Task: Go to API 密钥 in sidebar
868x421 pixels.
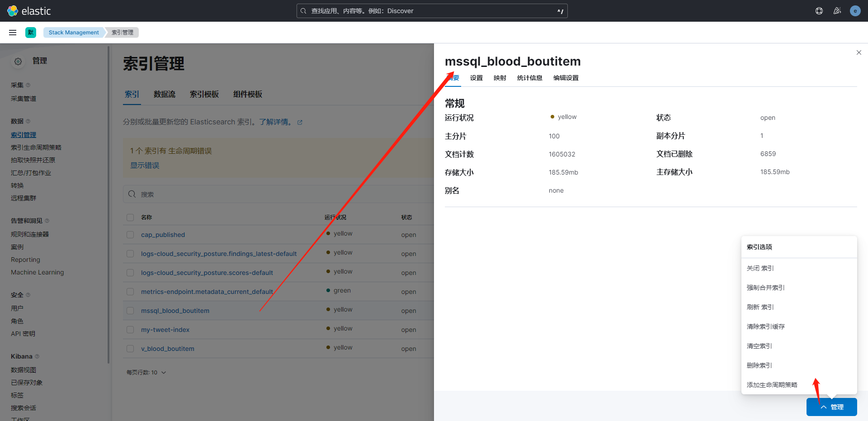Action: pyautogui.click(x=23, y=334)
